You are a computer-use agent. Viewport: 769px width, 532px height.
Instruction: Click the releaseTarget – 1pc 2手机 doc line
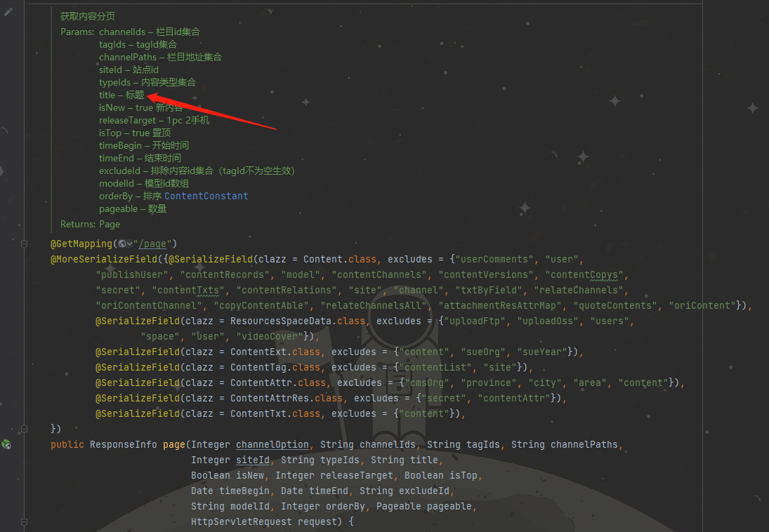pyautogui.click(x=154, y=120)
